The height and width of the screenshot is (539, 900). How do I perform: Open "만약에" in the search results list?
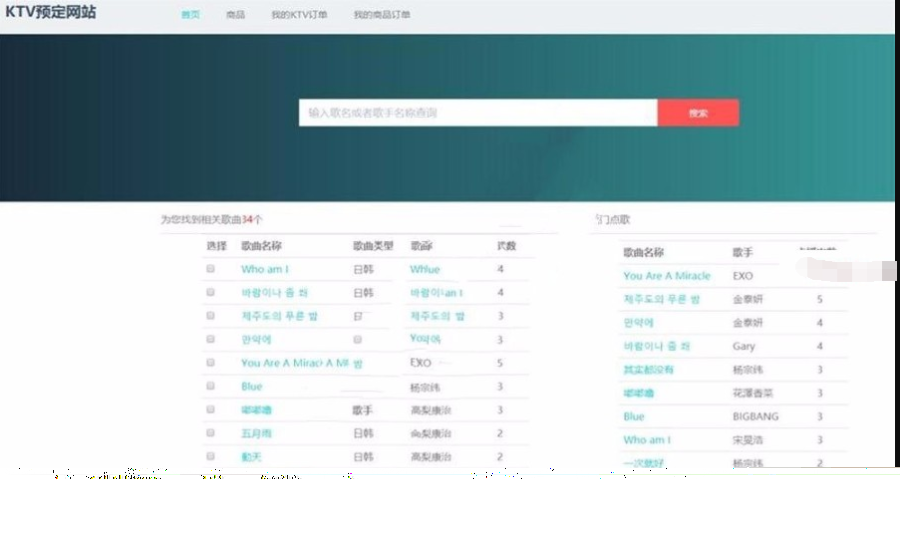point(256,340)
